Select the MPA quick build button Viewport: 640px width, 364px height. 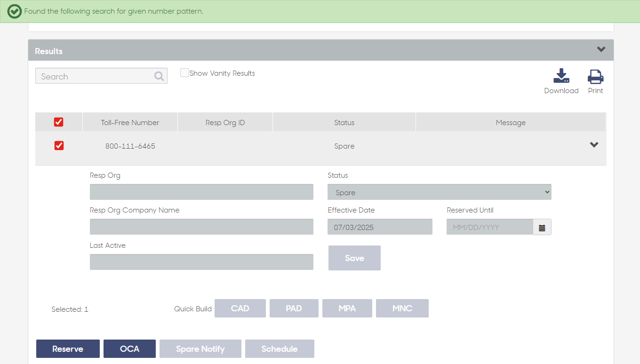[347, 309]
